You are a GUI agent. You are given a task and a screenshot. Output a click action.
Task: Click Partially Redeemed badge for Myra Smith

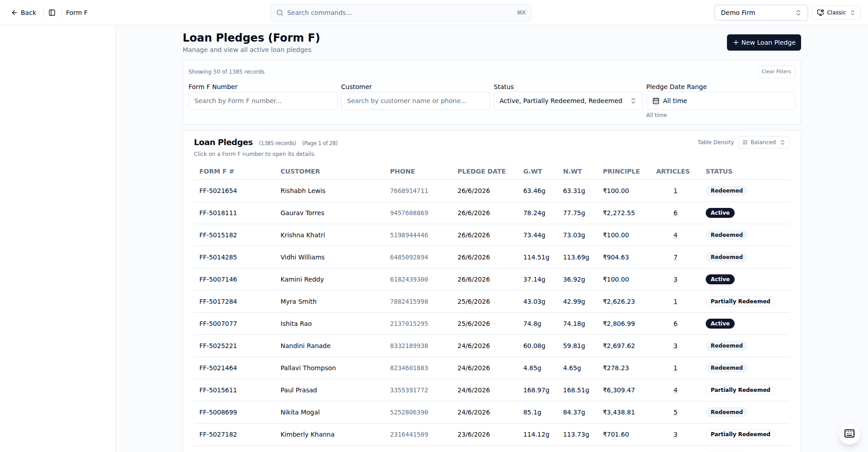pyautogui.click(x=740, y=301)
